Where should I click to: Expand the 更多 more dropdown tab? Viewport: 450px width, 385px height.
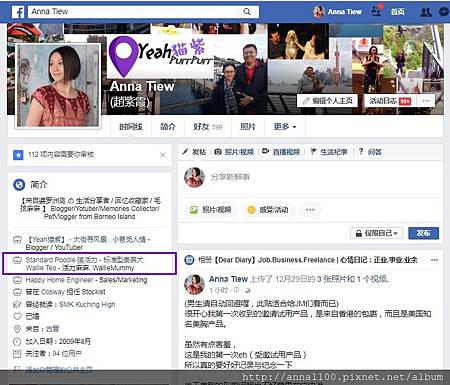[285, 127]
